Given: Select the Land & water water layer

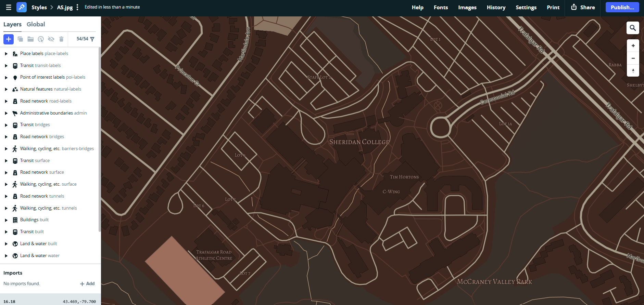Looking at the screenshot, I should [40, 256].
